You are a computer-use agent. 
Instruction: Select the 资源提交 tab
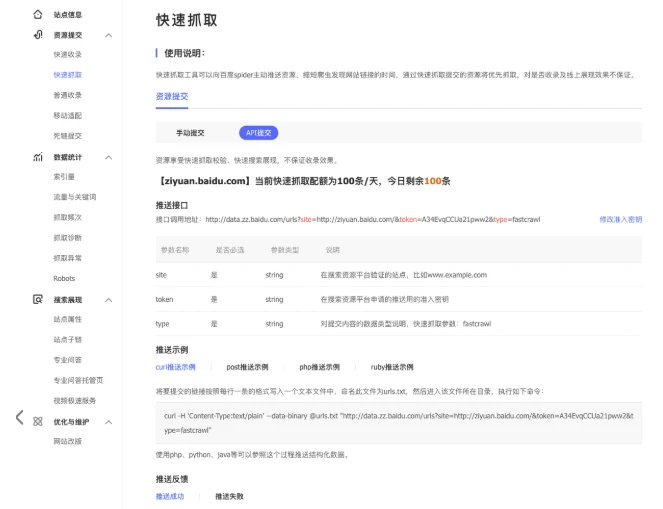(172, 96)
